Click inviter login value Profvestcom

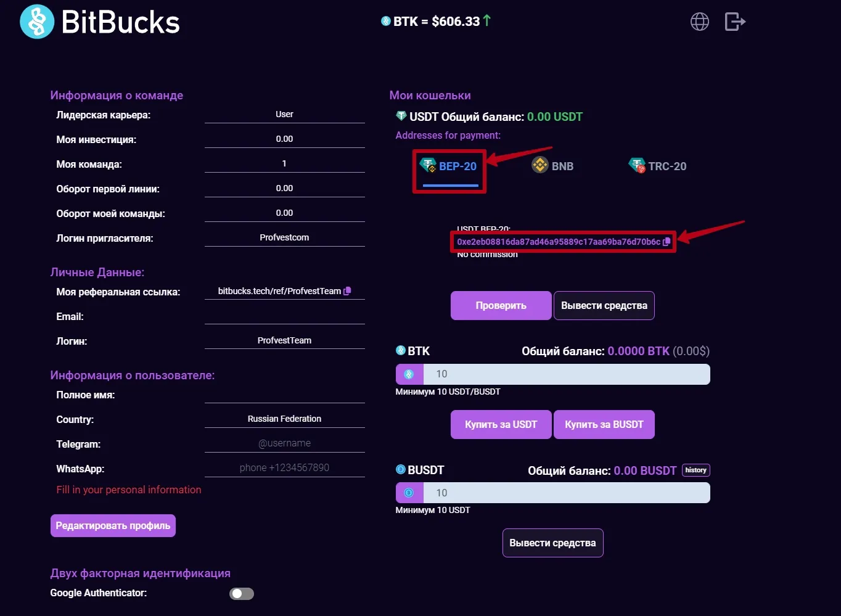pyautogui.click(x=284, y=237)
